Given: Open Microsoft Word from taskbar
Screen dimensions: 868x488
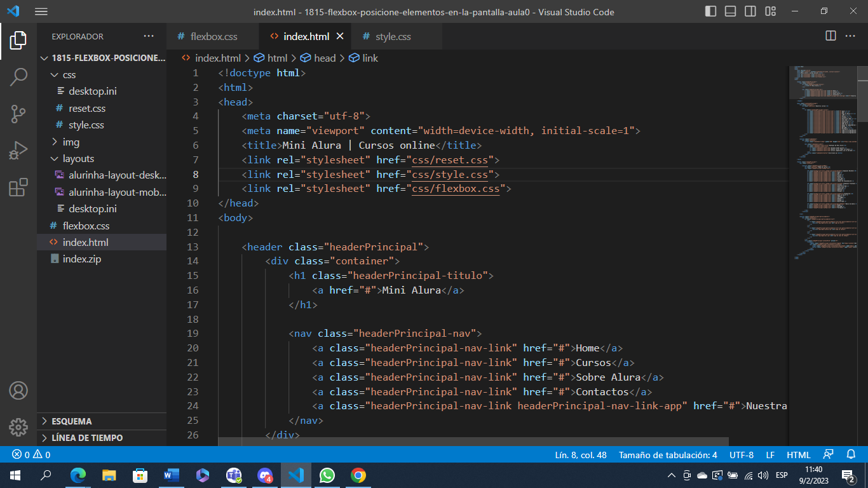Looking at the screenshot, I should pyautogui.click(x=172, y=475).
